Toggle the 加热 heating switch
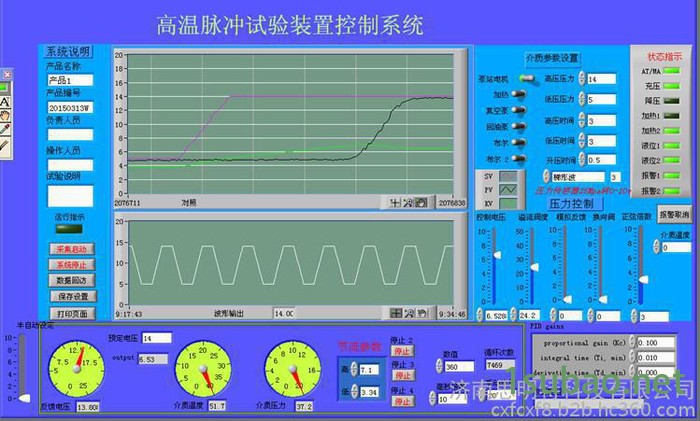700x421 pixels. (x=518, y=94)
